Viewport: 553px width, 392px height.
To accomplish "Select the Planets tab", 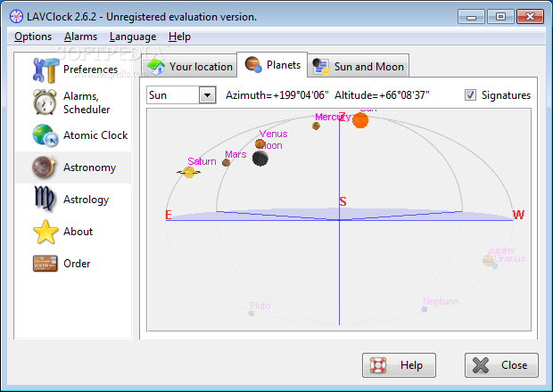I will pyautogui.click(x=272, y=65).
